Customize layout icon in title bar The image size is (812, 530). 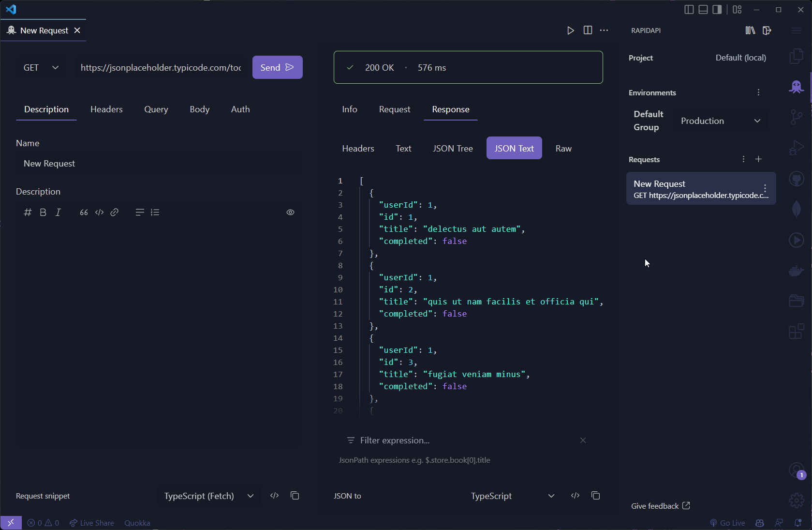[737, 10]
